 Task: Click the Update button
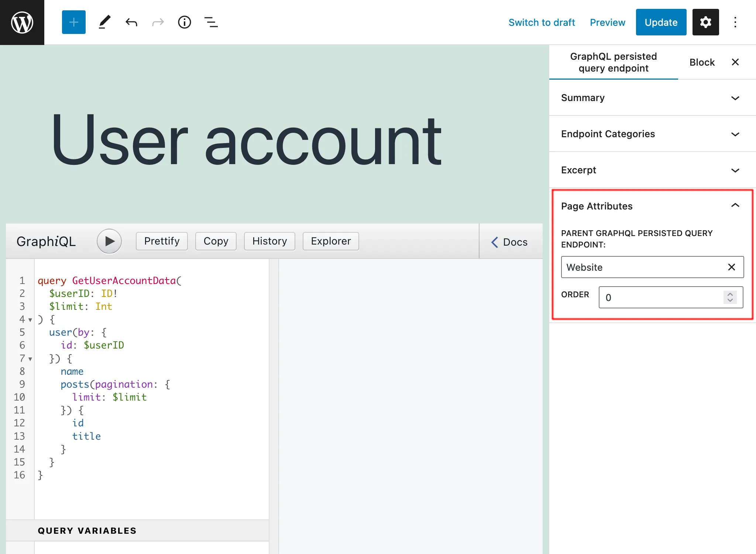click(661, 22)
